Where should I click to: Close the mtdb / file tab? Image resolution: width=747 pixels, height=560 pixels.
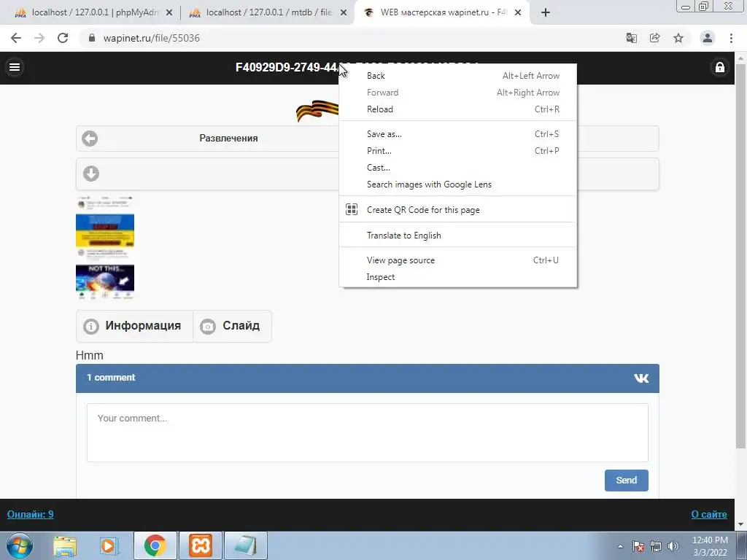tap(343, 12)
